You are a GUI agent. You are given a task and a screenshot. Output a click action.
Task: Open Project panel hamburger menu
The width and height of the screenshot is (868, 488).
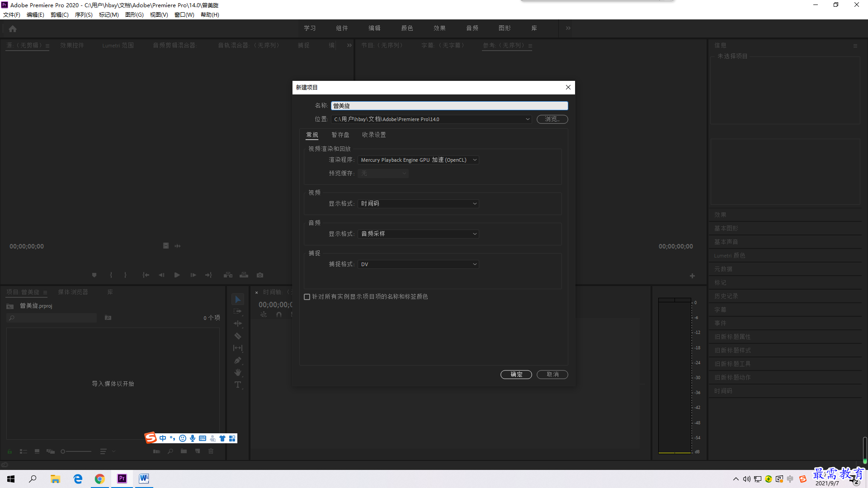coord(45,292)
